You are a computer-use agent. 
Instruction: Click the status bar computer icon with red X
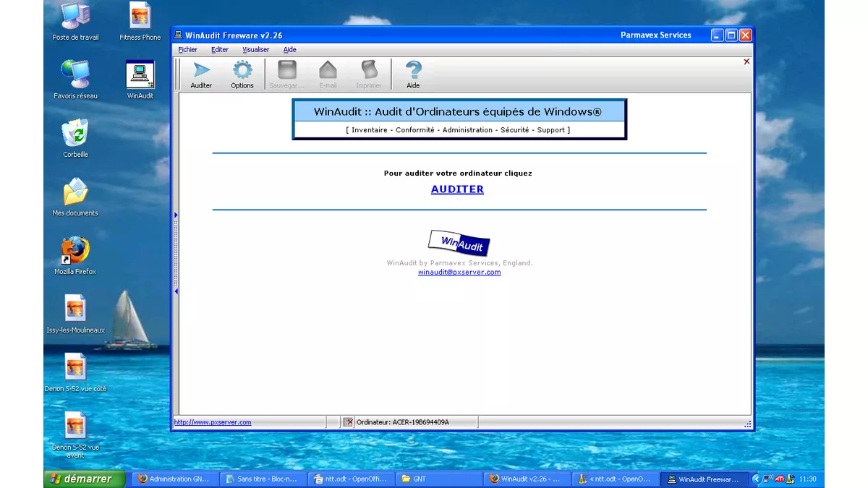[348, 422]
